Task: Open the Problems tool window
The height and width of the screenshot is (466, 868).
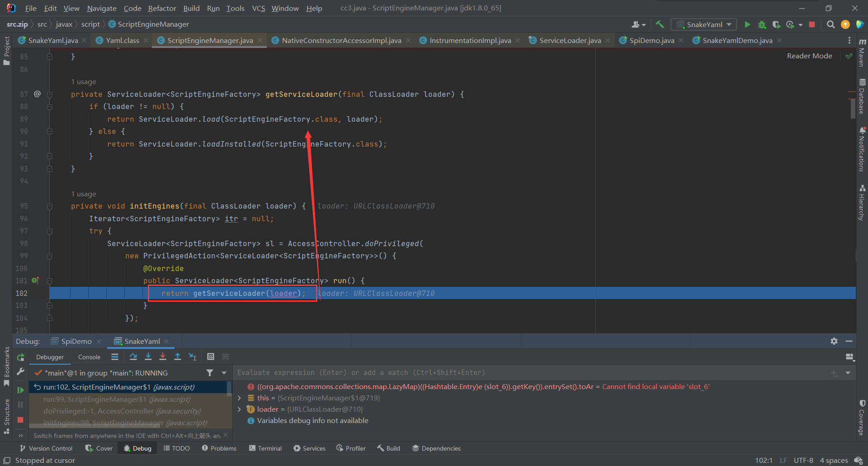Action: [219, 448]
